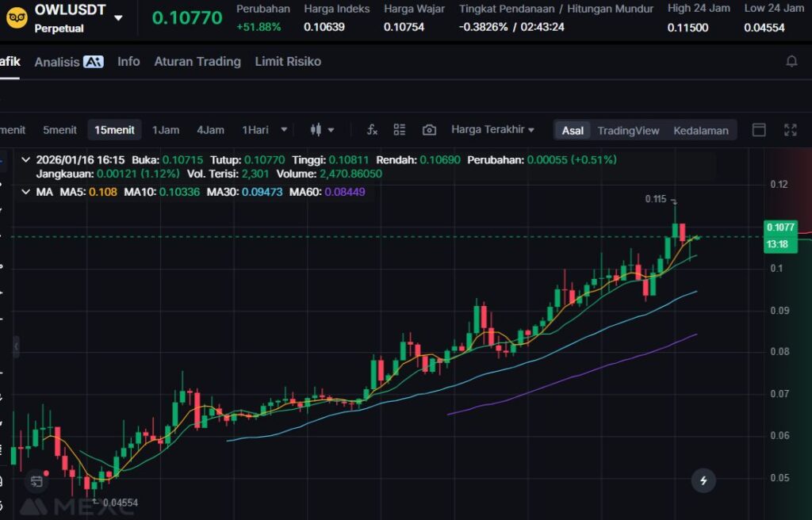The image size is (812, 520).
Task: Click the chart settings list icon
Action: click(x=400, y=130)
